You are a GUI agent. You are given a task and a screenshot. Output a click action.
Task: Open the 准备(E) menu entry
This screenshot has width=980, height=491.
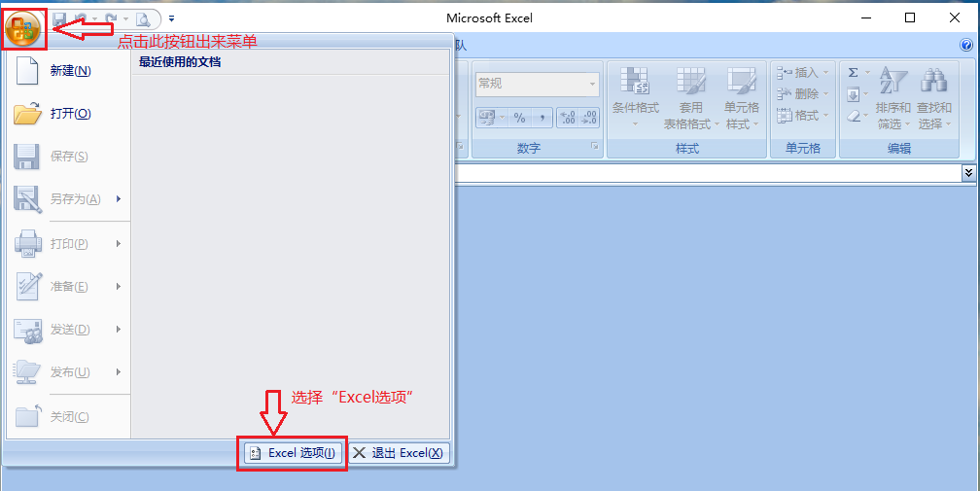pyautogui.click(x=67, y=286)
